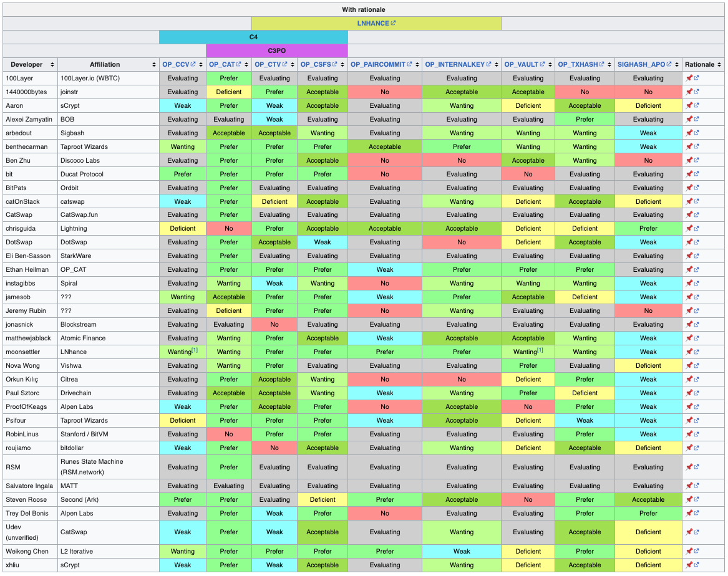Click the sort arrows next to Rationale

(720, 64)
